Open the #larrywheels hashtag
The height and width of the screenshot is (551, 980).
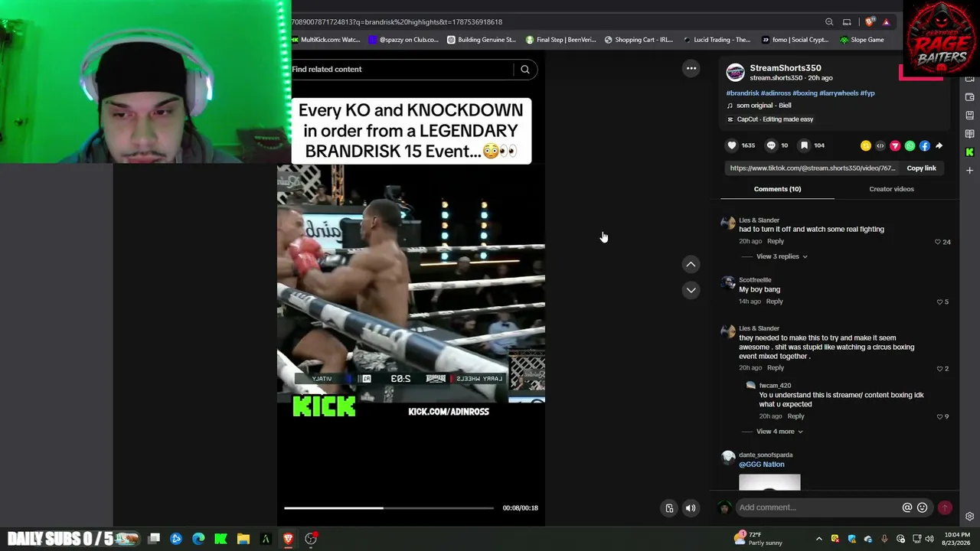coord(839,93)
